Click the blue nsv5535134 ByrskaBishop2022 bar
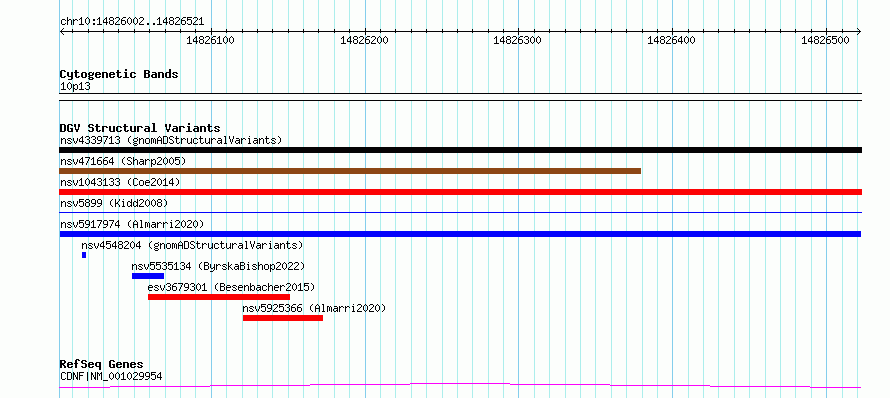890x398 pixels. click(148, 276)
